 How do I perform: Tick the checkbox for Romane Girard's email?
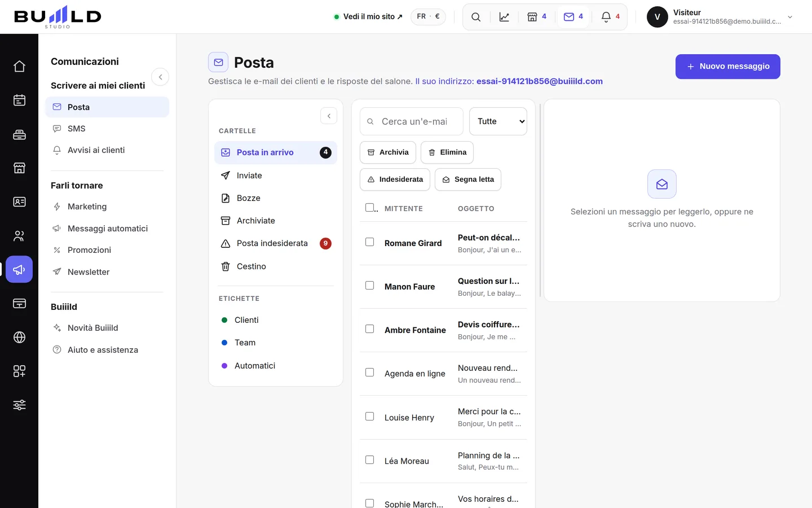(370, 242)
